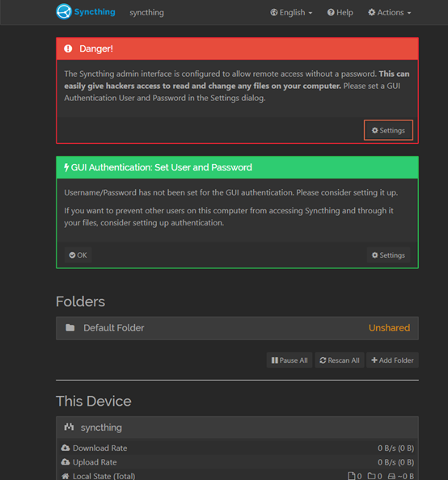
Task: Click the Download Rate value 0 B/s
Action: [x=395, y=448]
